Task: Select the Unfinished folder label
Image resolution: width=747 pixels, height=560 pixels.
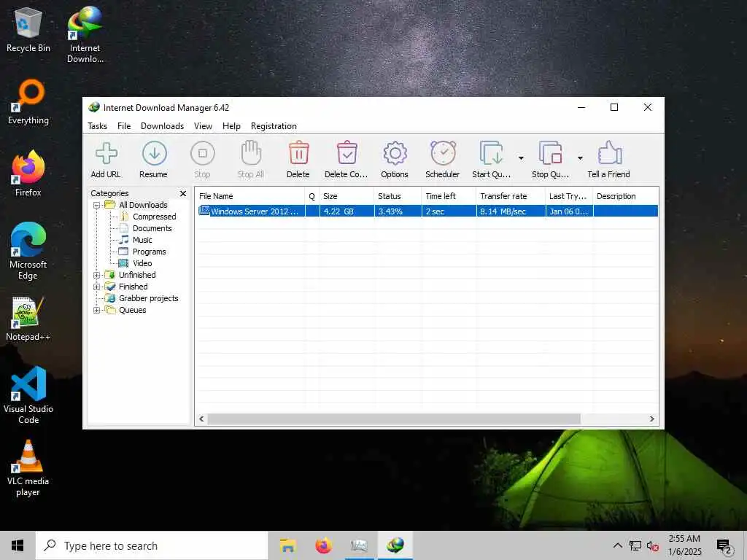Action: [x=137, y=275]
